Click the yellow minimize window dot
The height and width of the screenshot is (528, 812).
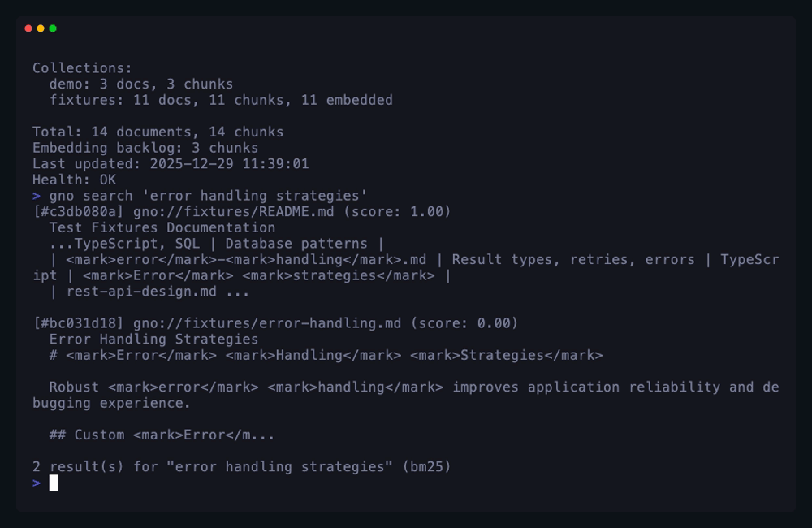point(41,28)
